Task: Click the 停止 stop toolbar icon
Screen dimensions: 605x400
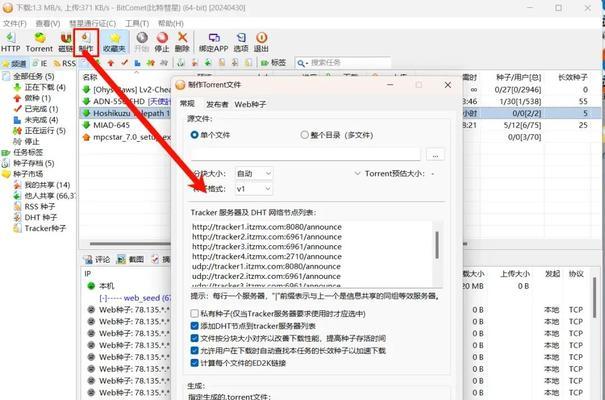Action: click(162, 42)
